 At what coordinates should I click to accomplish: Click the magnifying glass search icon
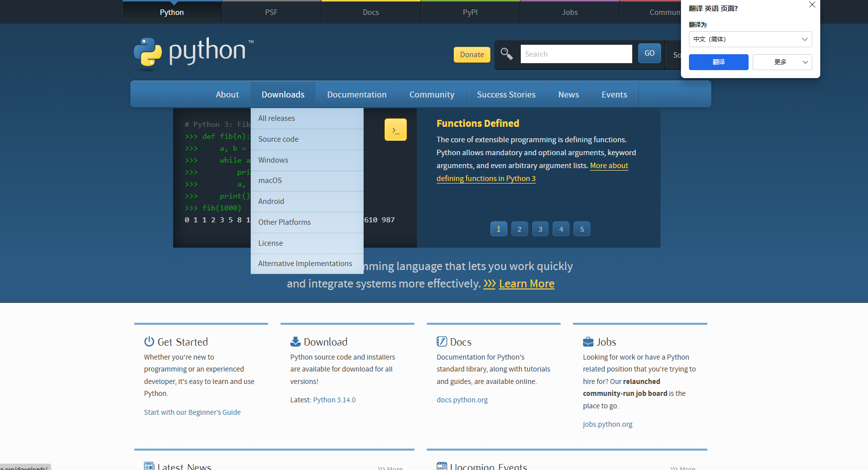(506, 54)
